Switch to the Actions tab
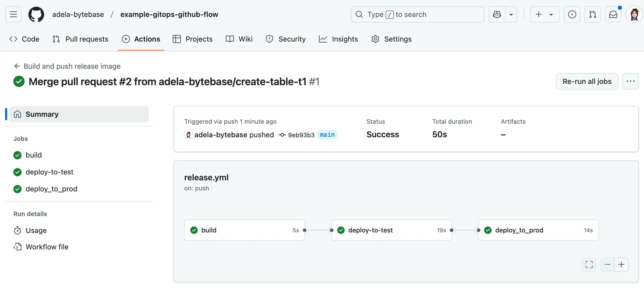 click(147, 39)
